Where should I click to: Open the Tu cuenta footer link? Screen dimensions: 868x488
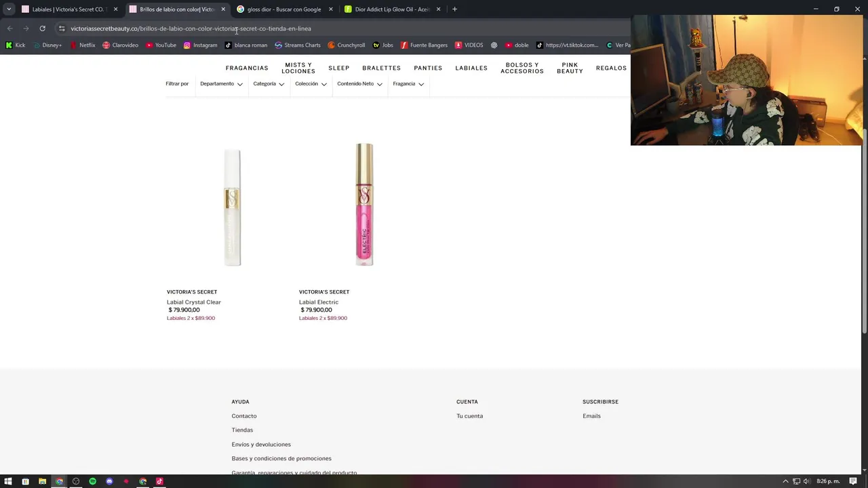tap(469, 416)
